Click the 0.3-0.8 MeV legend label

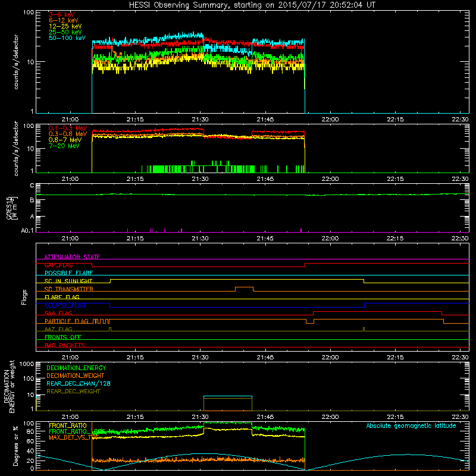68,134
